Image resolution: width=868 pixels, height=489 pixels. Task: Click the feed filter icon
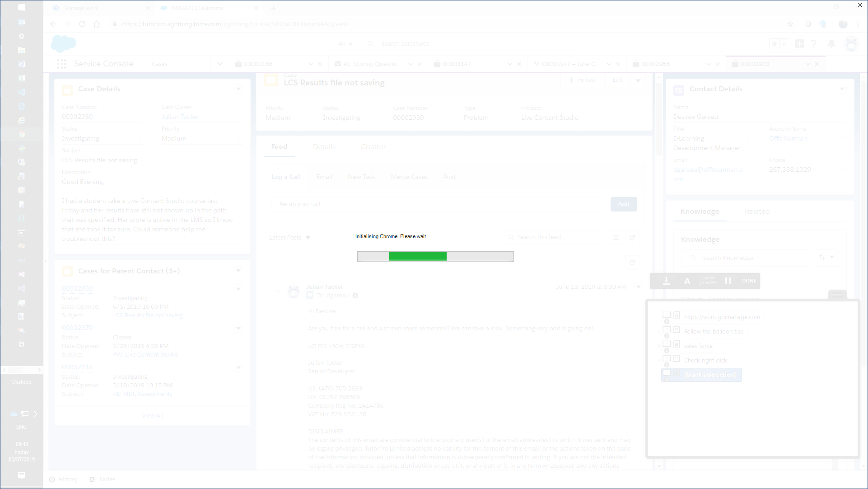(616, 238)
